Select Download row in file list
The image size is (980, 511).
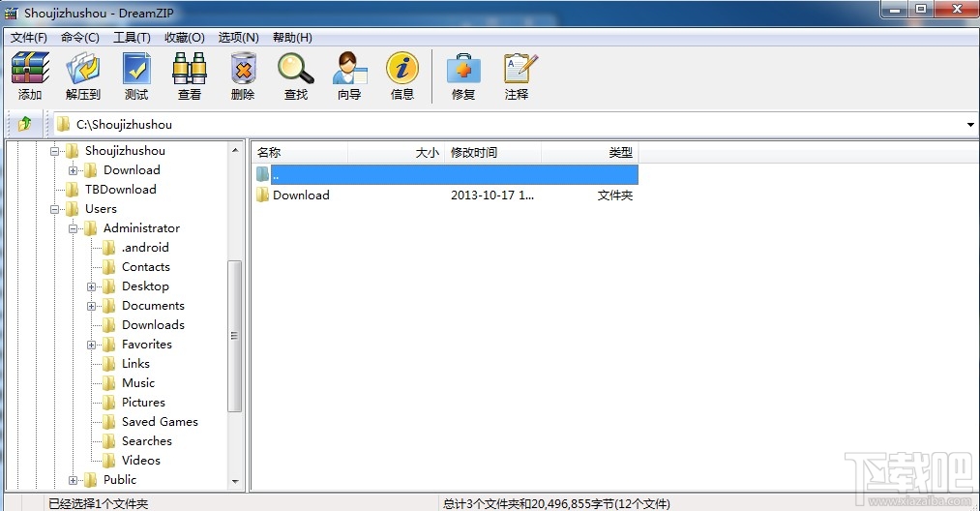(445, 195)
